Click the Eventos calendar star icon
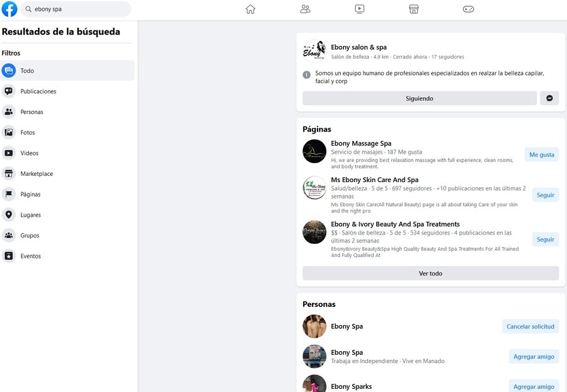Screen dimensions: 567x392 (9, 256)
